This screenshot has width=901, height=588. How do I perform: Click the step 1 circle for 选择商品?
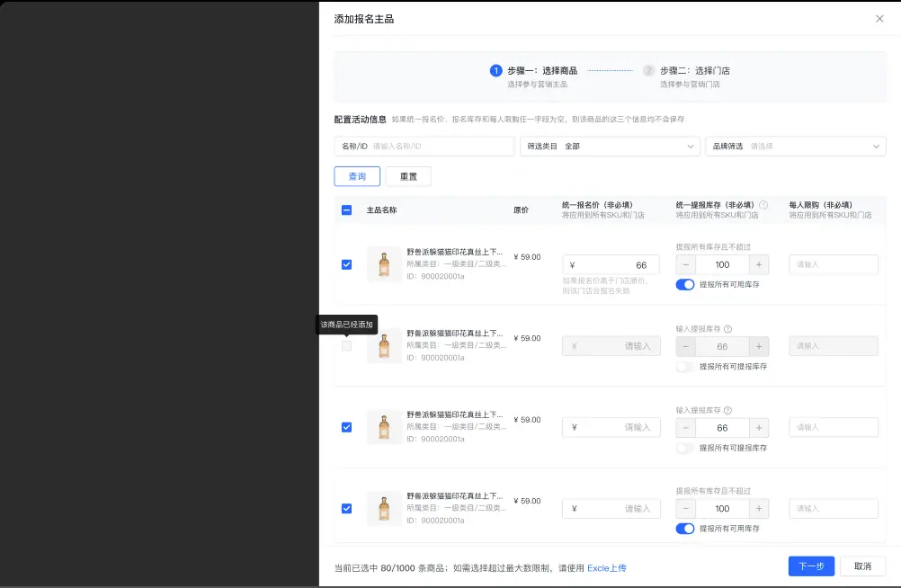pyautogui.click(x=495, y=71)
